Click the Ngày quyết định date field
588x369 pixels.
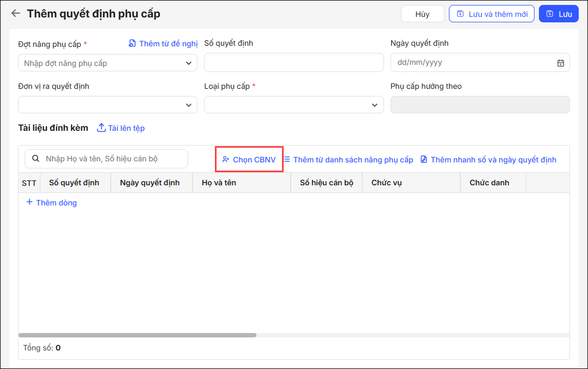(472, 63)
